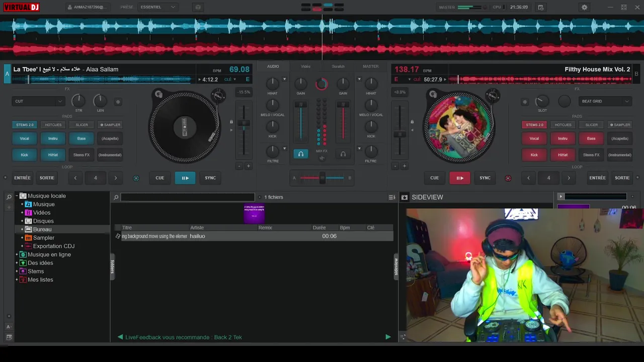Click deck B pitch lock icon
644x362 pixels.
pos(412,122)
